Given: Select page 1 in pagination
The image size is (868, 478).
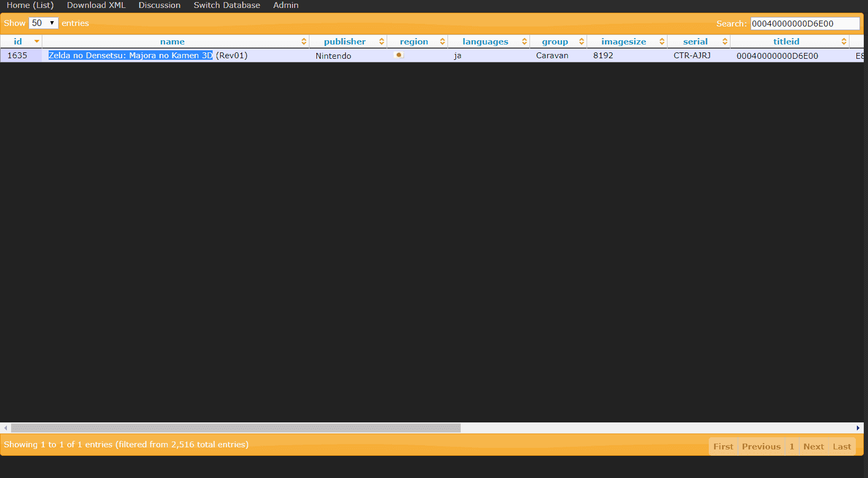Looking at the screenshot, I should [x=792, y=446].
